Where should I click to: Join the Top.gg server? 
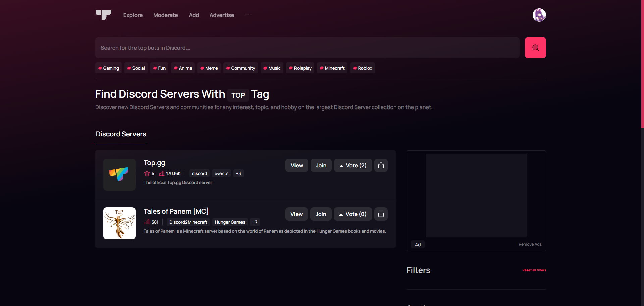pos(321,165)
